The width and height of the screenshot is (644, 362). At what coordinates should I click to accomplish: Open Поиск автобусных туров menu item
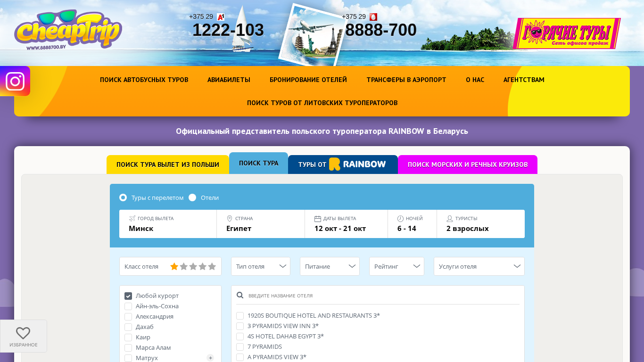(144, 80)
